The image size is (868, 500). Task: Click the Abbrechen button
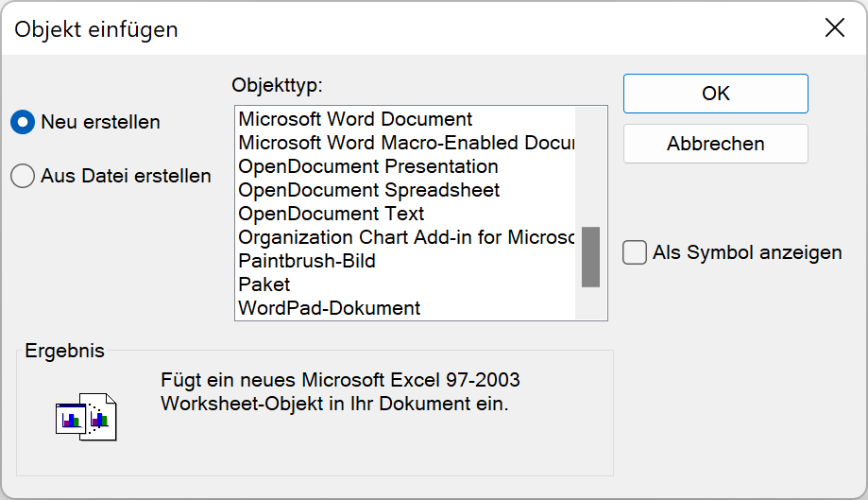click(x=715, y=144)
